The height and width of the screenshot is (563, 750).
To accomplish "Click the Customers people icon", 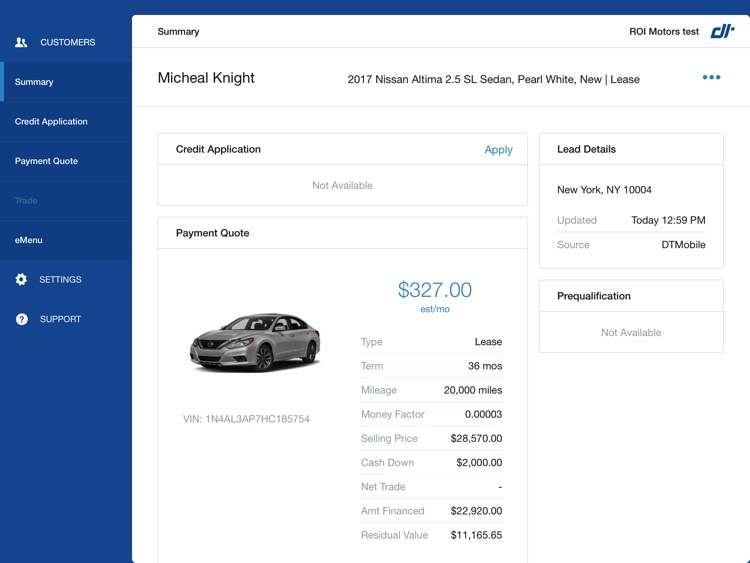I will (x=21, y=43).
